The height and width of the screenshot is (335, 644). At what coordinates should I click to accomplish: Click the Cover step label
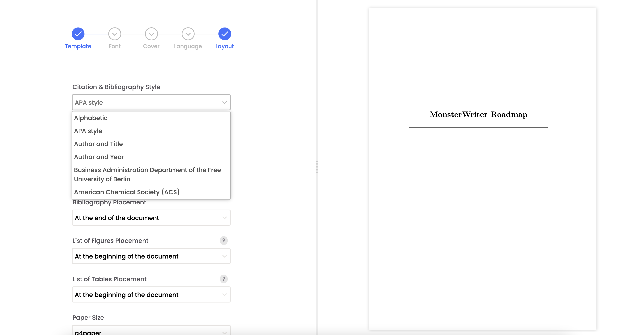(x=151, y=46)
